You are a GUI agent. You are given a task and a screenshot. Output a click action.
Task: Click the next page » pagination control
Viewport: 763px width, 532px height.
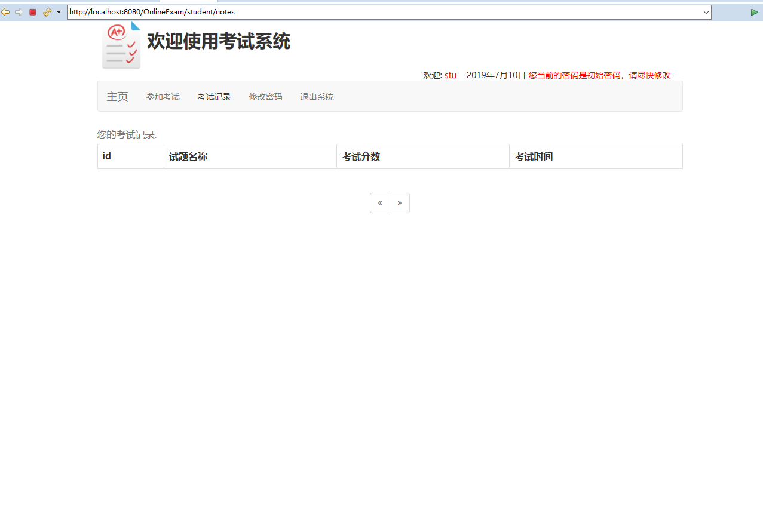[399, 202]
